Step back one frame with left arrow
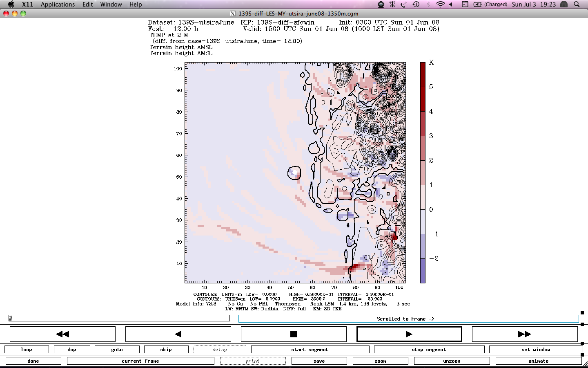 [178, 334]
